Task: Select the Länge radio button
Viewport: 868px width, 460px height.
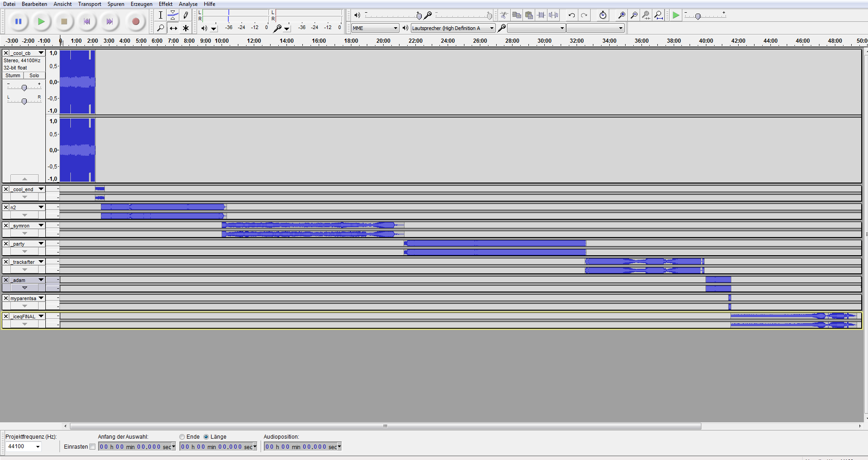Action: (206, 437)
